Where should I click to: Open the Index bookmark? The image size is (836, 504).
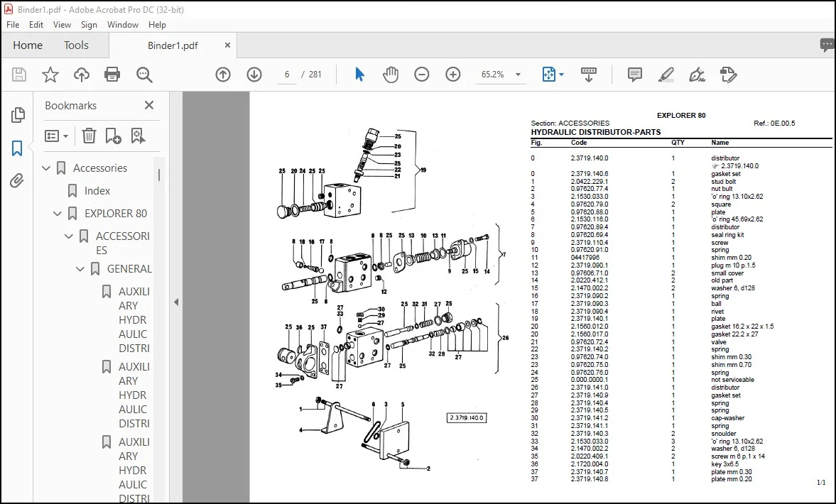(x=97, y=191)
